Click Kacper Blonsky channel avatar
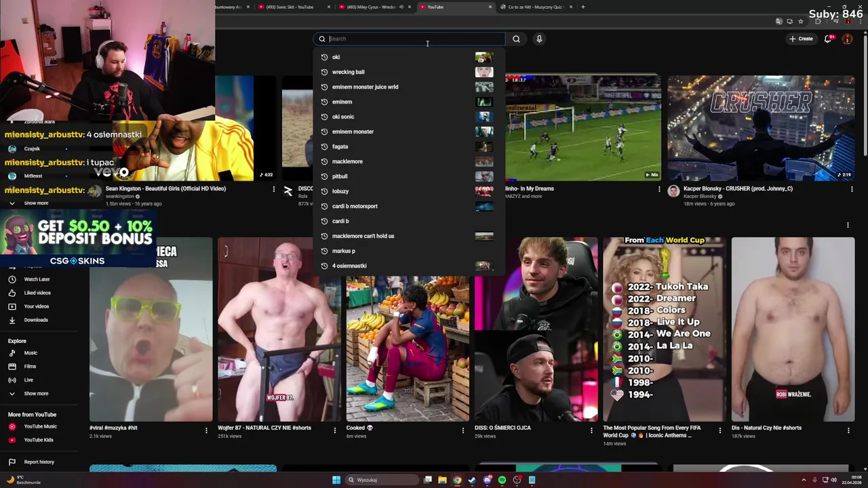868x488 pixels. [673, 191]
